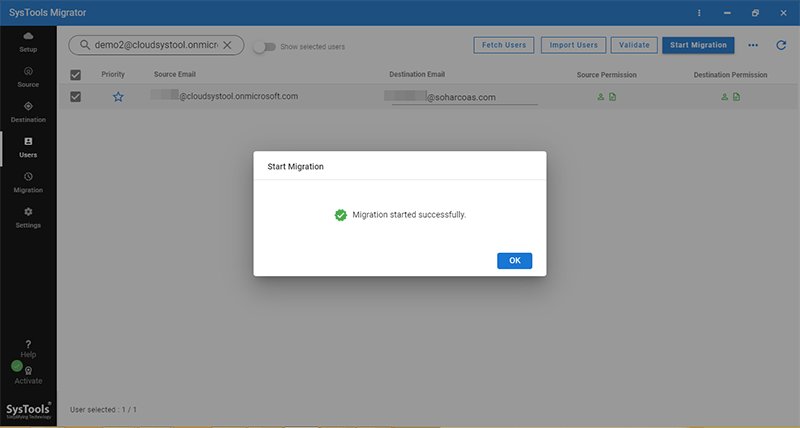The image size is (800, 428).
Task: Click the Priority column header
Action: point(113,74)
